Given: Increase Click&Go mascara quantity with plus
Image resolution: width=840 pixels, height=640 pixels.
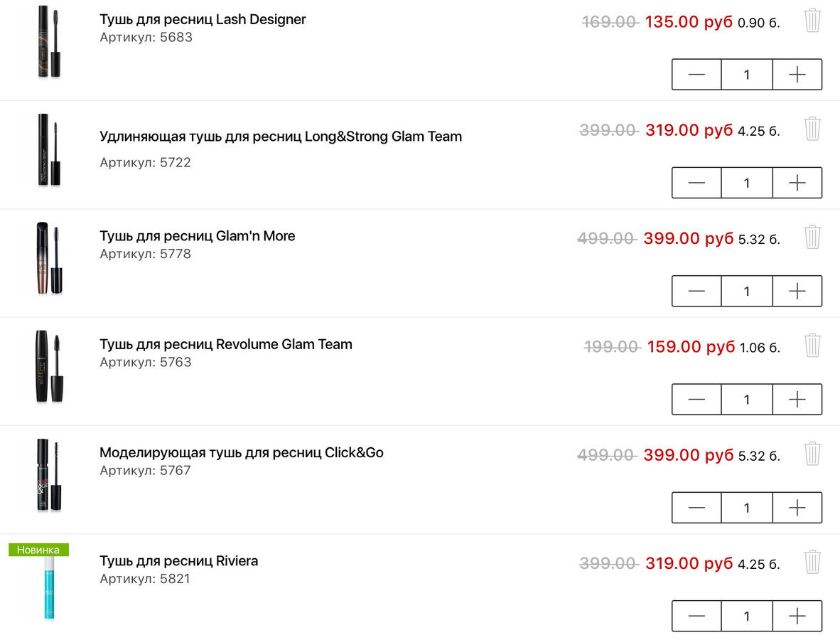Looking at the screenshot, I should click(x=797, y=508).
